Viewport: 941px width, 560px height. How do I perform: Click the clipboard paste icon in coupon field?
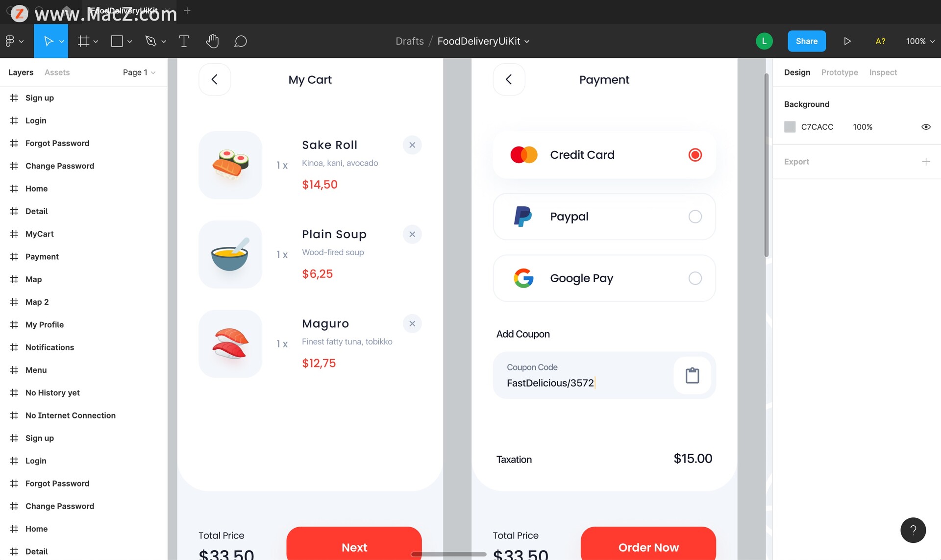692,375
